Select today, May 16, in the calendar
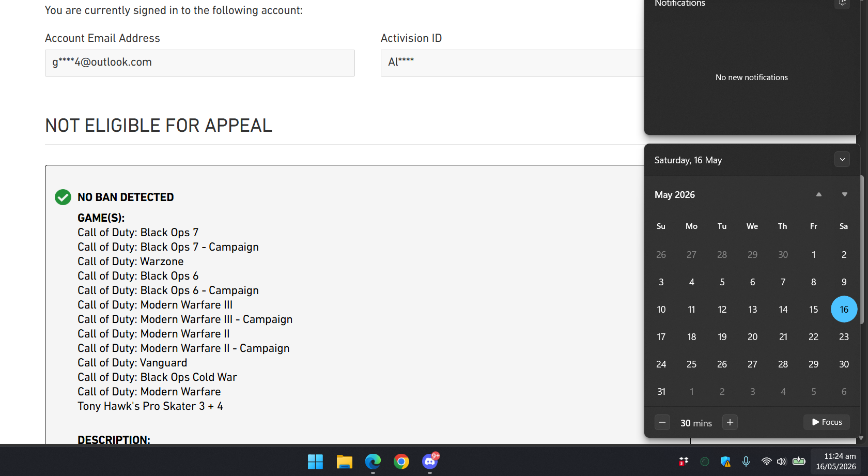868x476 pixels. click(844, 309)
